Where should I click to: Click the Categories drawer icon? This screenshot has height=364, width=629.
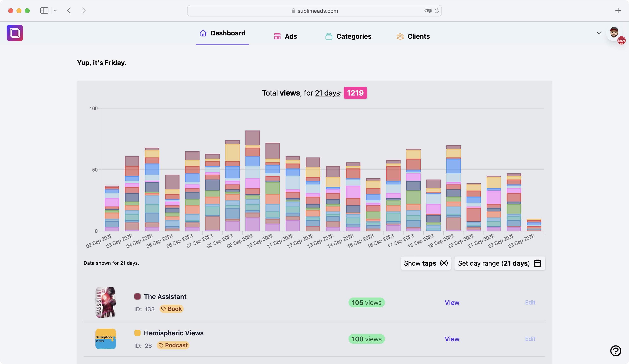329,36
